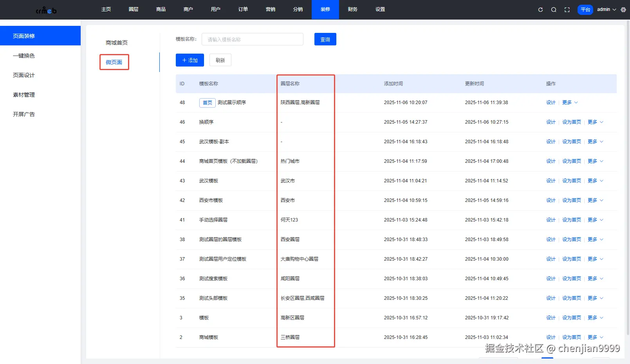Click 设为首页 for template ID 43
Viewport: 630px width, 364px height.
572,181
